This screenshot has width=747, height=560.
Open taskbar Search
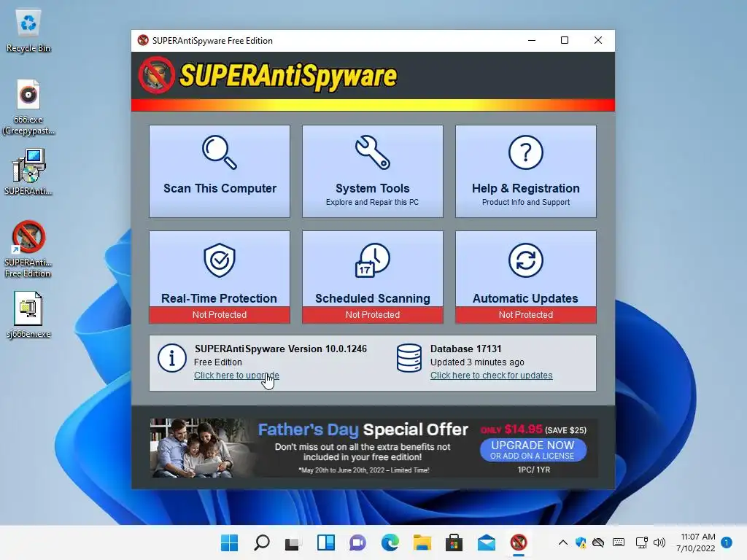(x=262, y=542)
